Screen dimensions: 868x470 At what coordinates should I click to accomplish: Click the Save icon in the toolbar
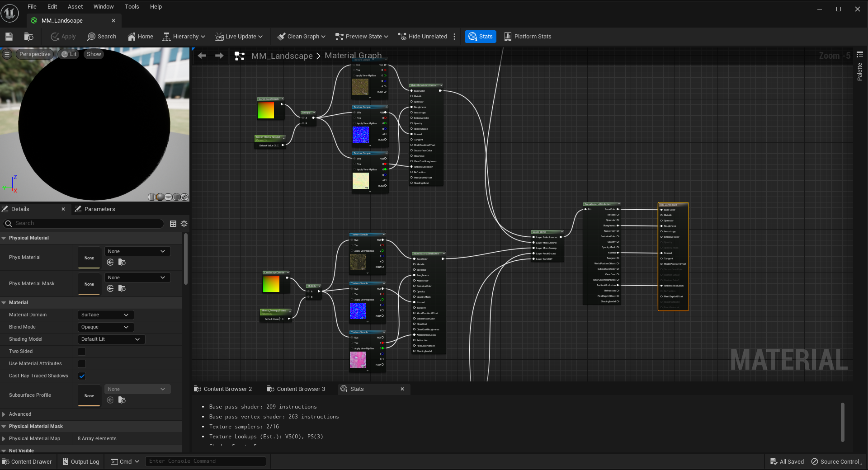pyautogui.click(x=9, y=37)
